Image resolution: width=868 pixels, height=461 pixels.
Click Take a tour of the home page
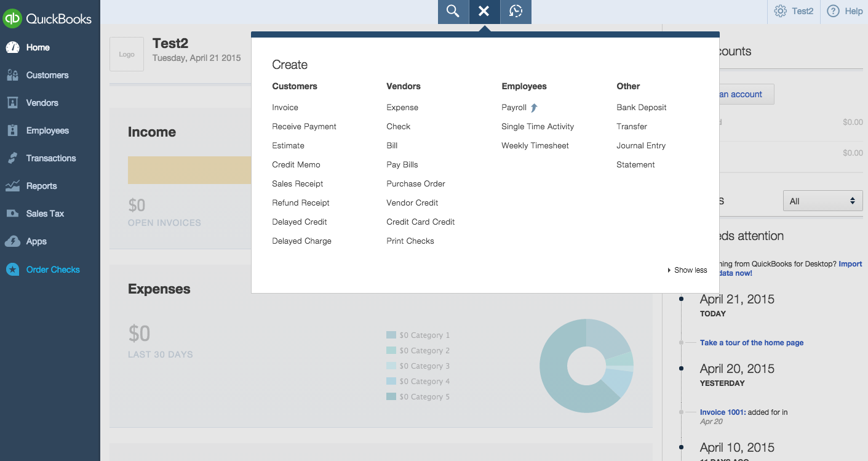[x=752, y=343]
